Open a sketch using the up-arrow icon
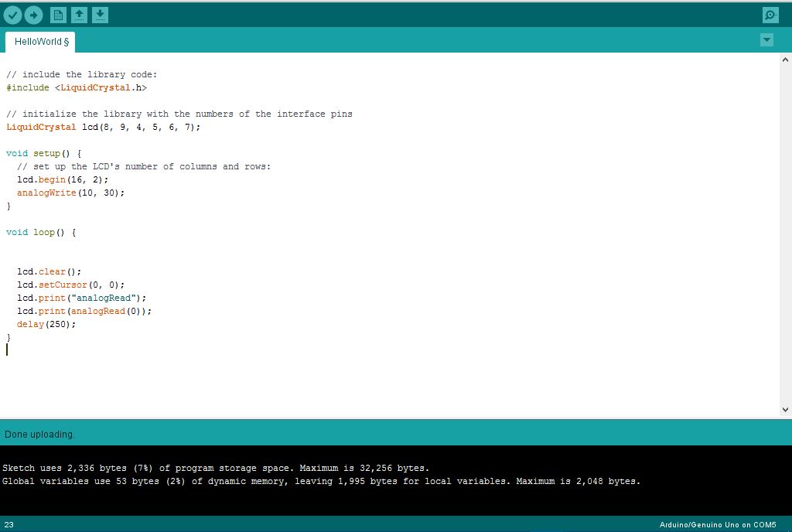 (x=79, y=15)
